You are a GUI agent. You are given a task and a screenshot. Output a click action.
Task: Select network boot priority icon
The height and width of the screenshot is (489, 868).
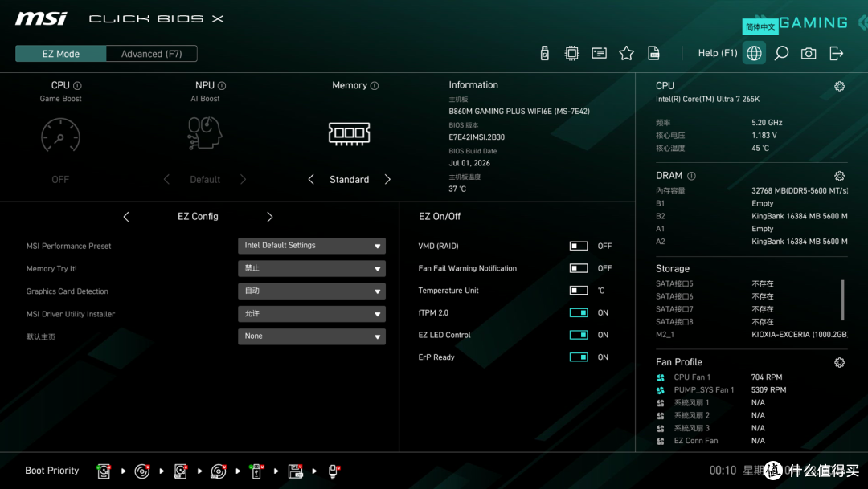[334, 471]
